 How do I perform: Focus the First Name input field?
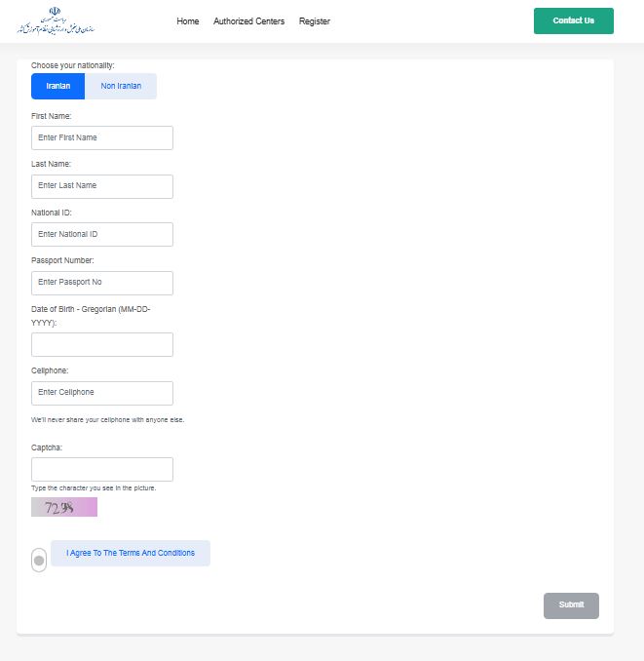click(102, 137)
